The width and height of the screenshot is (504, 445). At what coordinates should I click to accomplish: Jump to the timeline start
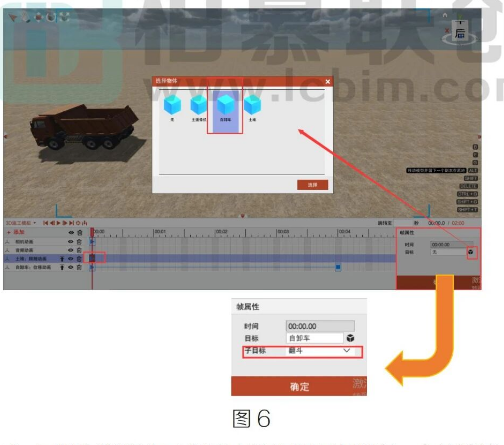point(46,223)
